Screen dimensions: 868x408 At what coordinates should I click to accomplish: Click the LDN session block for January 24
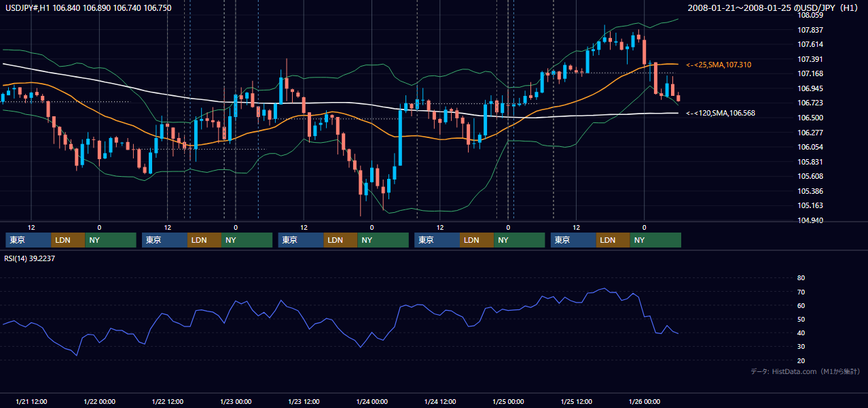tap(477, 240)
